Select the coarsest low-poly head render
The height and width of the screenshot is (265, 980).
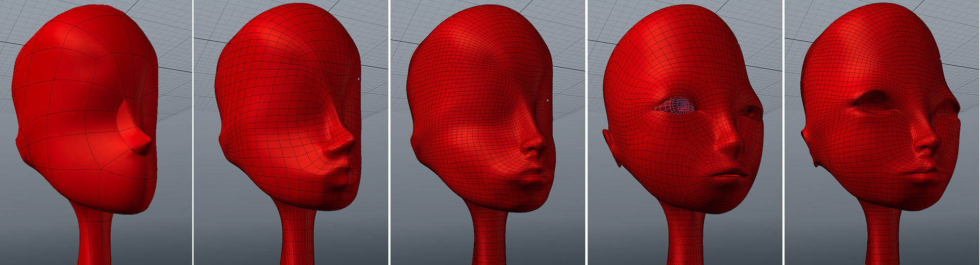tap(96, 132)
